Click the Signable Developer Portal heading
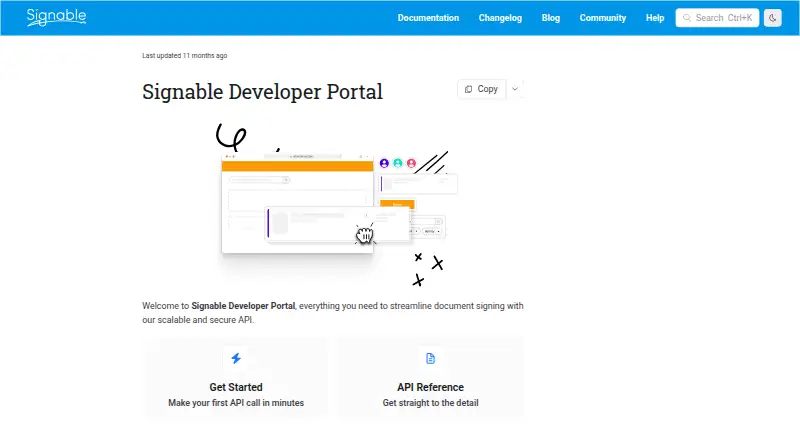The height and width of the screenshot is (440, 800). [262, 92]
